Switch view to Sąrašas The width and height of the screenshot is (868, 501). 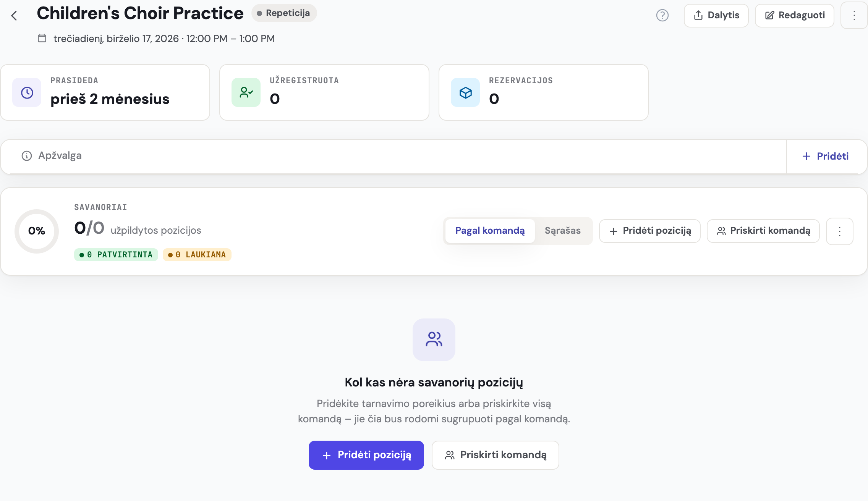[x=563, y=231]
